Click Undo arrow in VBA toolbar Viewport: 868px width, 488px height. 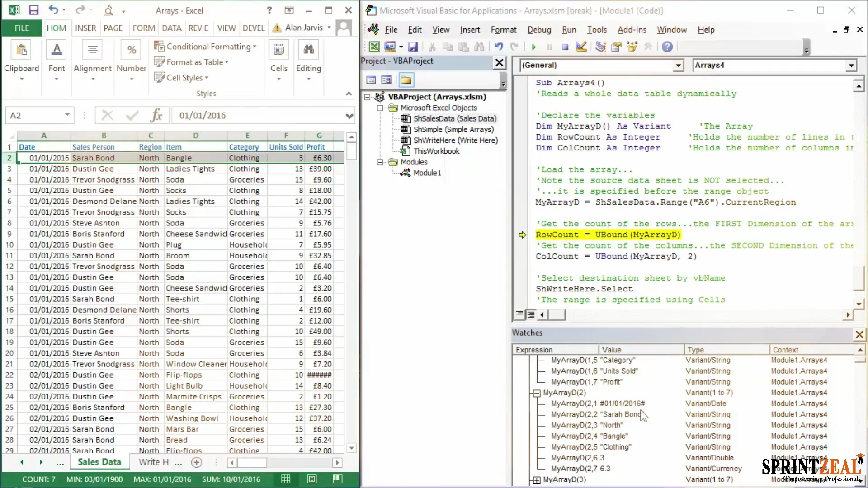499,47
